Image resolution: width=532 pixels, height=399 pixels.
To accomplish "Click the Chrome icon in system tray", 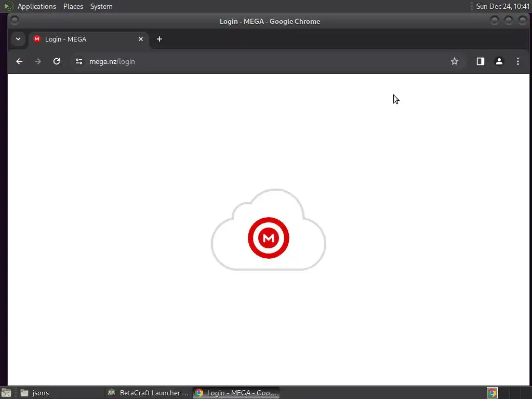I will [x=492, y=393].
